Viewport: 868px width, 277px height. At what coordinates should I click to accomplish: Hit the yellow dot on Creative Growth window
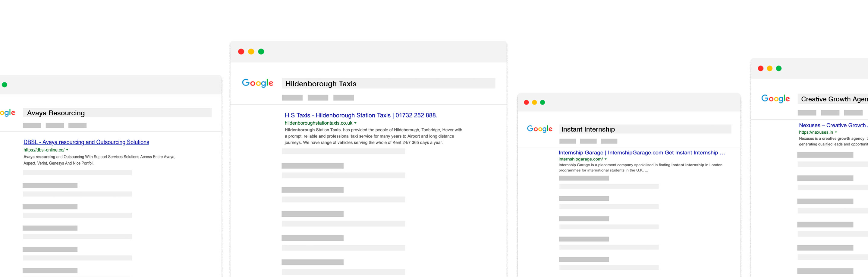[770, 68]
